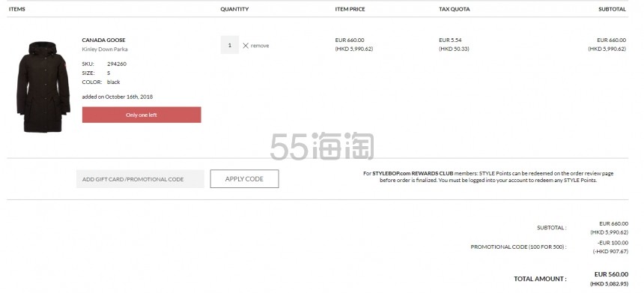Click the QUANTITY column header
This screenshot has width=644, height=293.
coord(234,9)
